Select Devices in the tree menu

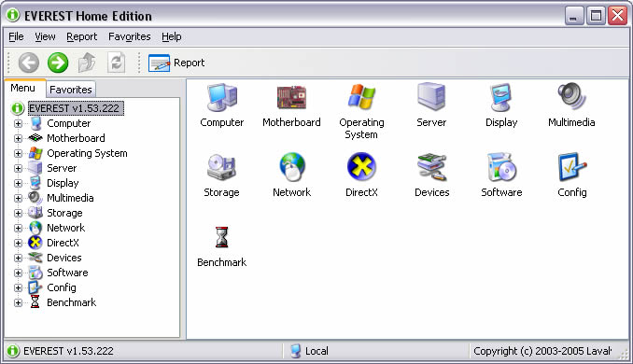[64, 258]
